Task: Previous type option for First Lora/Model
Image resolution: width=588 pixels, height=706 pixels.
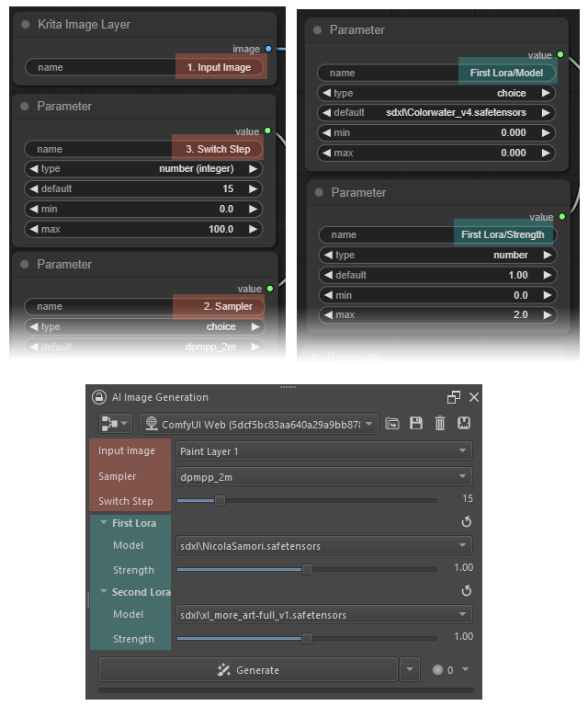Action: coord(326,93)
